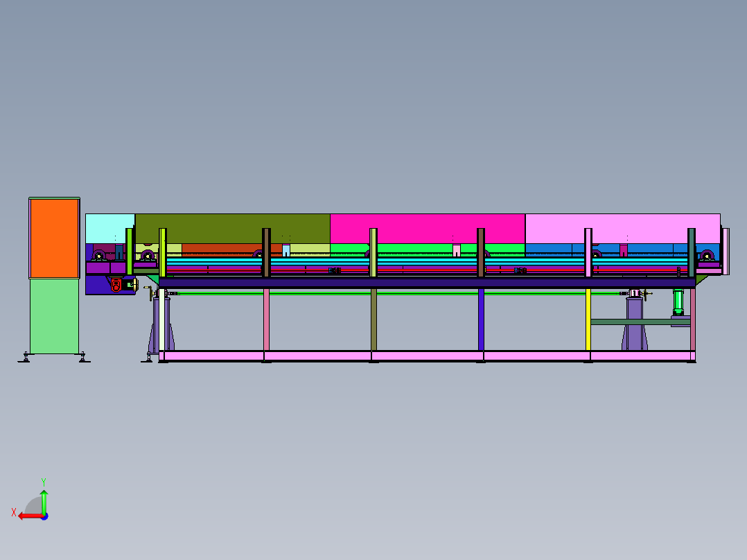Click the red X axis arrow of triad

pyautogui.click(x=30, y=516)
